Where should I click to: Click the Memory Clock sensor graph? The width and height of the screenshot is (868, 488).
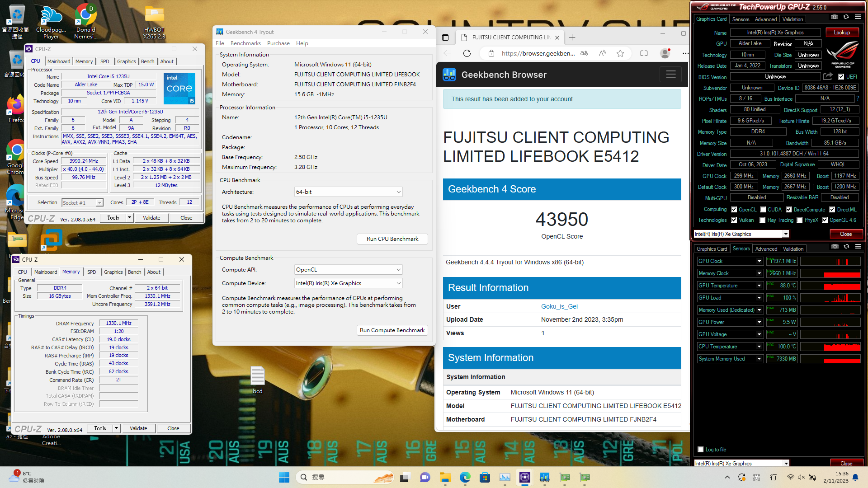[x=830, y=273]
